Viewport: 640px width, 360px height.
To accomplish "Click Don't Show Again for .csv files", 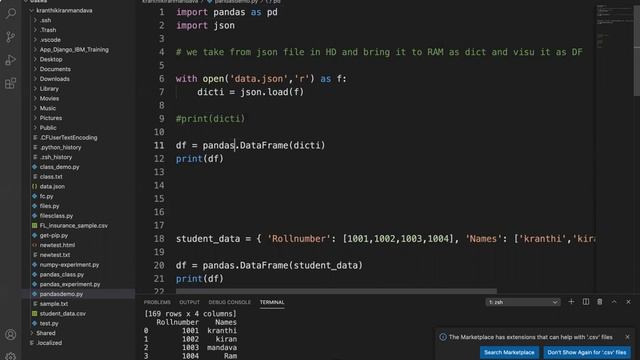I will (587, 352).
